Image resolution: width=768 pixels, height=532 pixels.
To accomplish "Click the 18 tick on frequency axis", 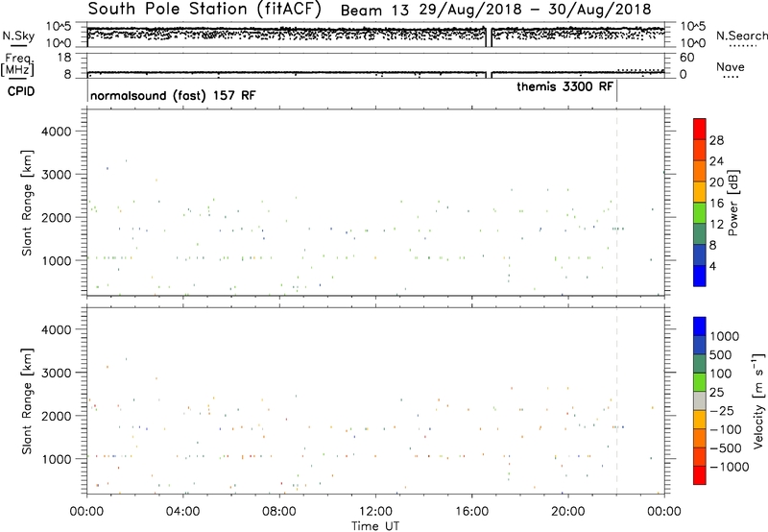I will (x=64, y=58).
